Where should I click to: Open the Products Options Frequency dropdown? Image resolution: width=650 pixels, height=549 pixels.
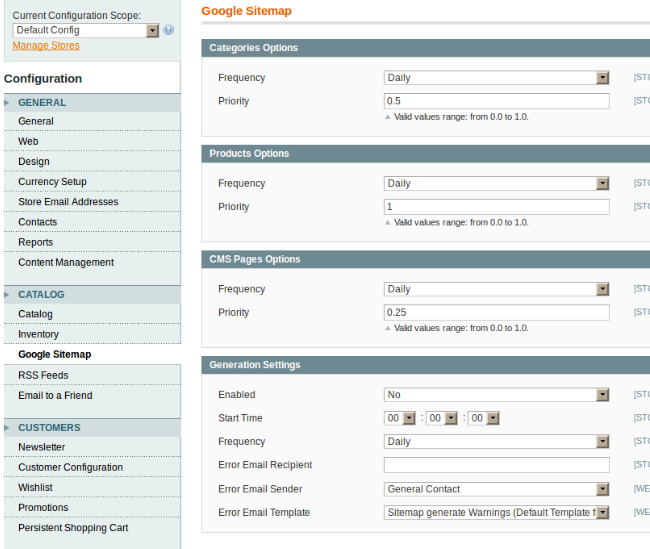point(496,183)
